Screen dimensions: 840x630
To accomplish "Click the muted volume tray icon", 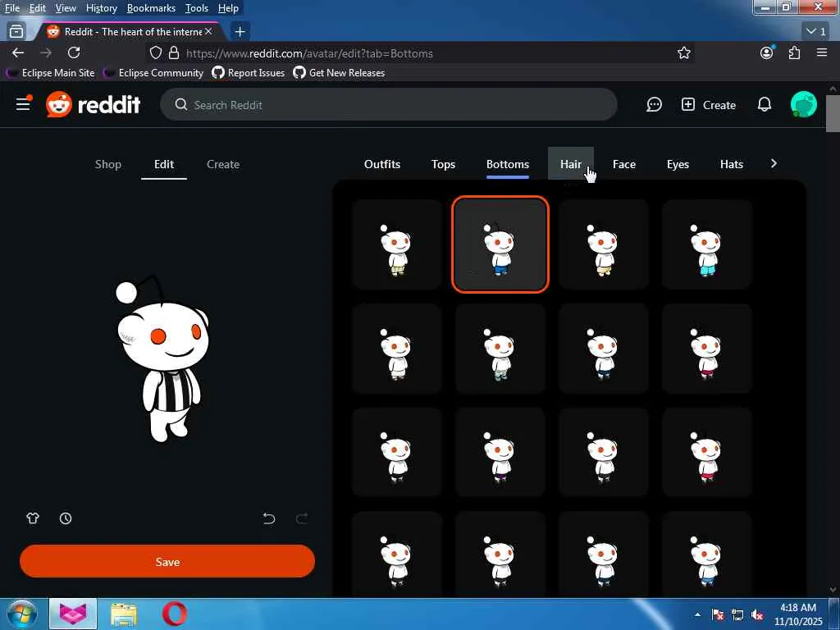I will pos(757,614).
